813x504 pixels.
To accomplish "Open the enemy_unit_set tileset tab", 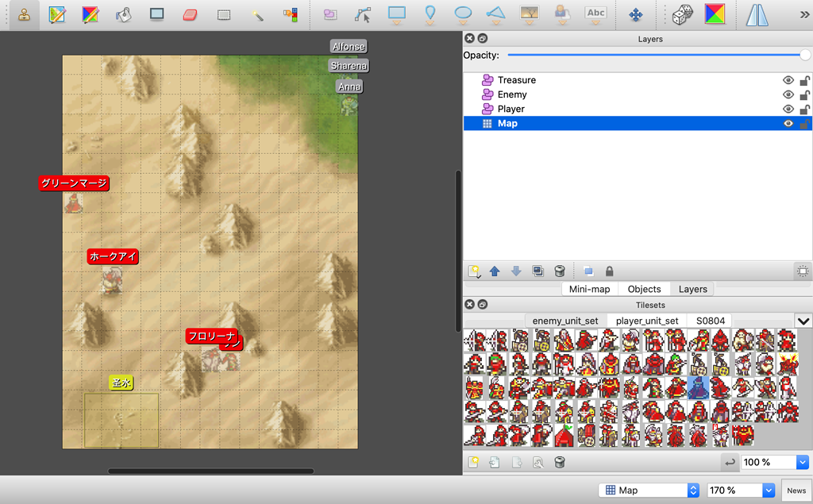I will pyautogui.click(x=564, y=321).
